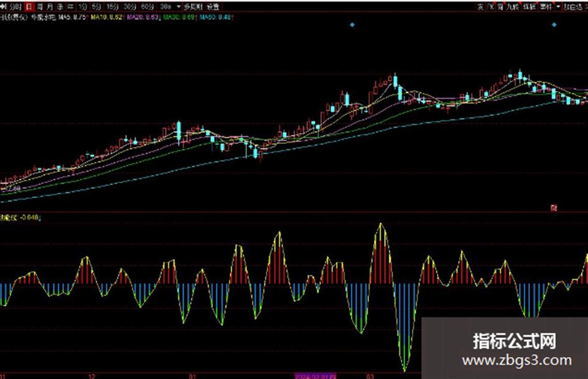Switch to 月 monthly period

pos(50,6)
